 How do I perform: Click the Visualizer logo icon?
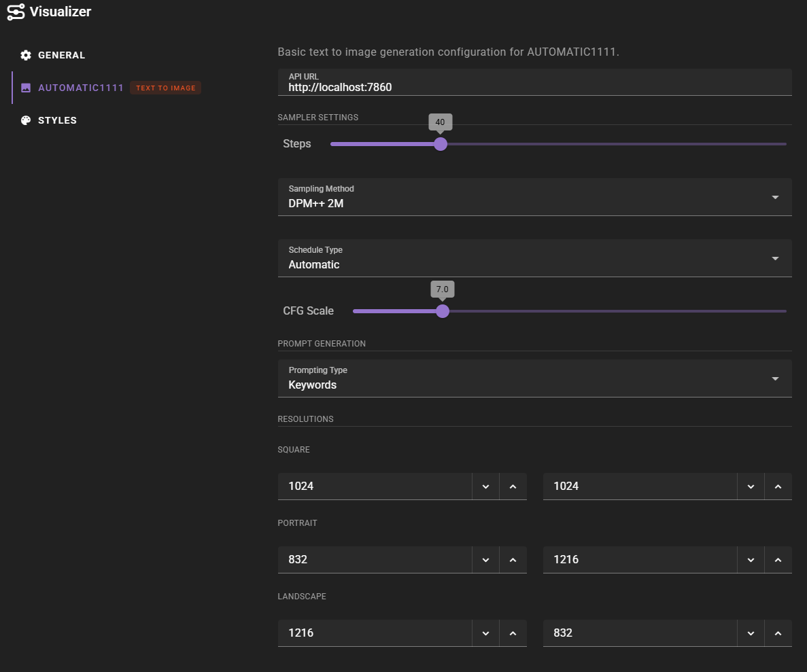[16, 12]
